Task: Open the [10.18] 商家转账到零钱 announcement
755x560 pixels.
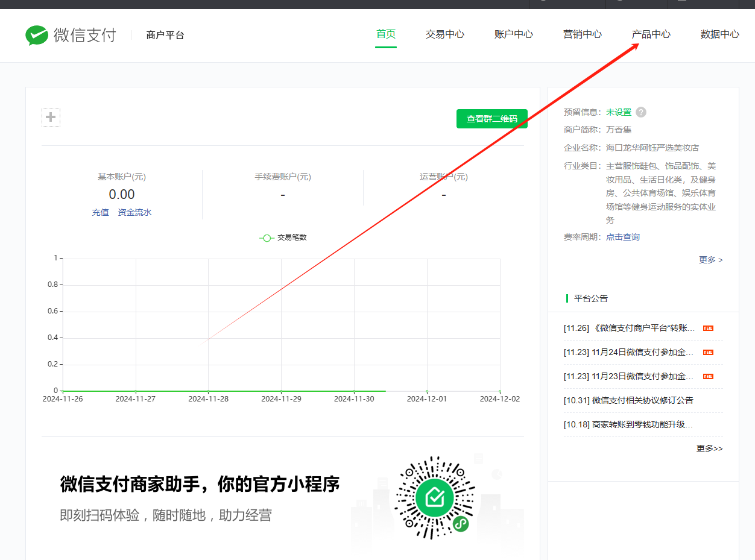Action: [628, 424]
